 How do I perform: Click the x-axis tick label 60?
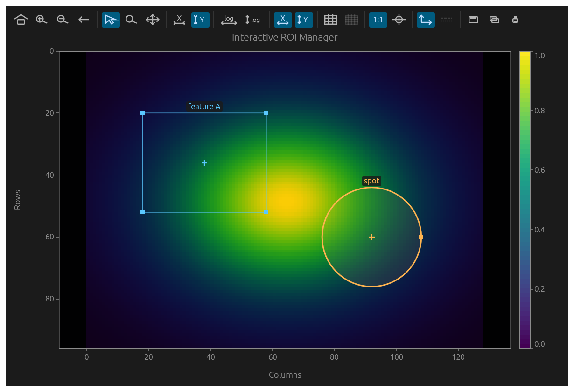273,357
